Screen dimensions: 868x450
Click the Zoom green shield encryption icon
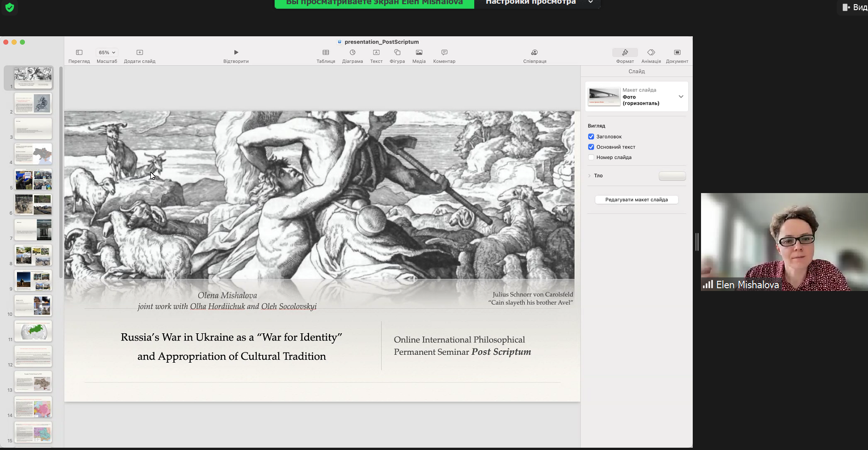coord(9,7)
